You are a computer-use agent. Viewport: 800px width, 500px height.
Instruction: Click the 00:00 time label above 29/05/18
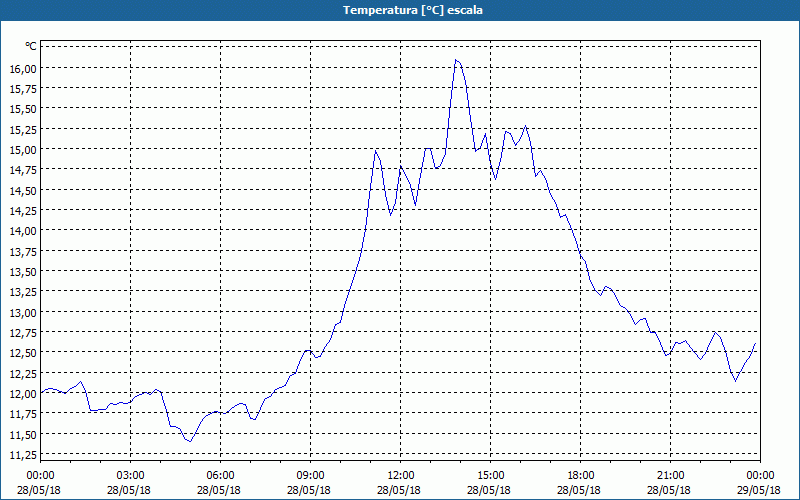[760, 476]
